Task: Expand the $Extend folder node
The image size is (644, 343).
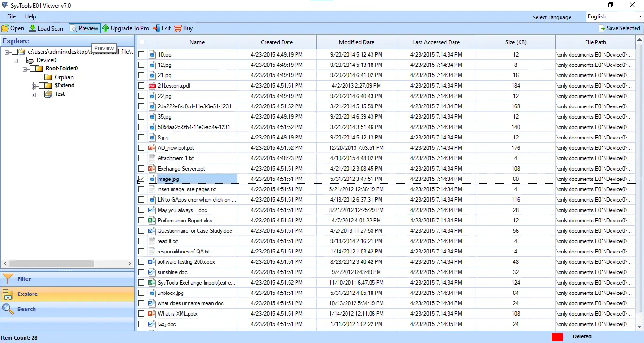Action: (x=34, y=86)
